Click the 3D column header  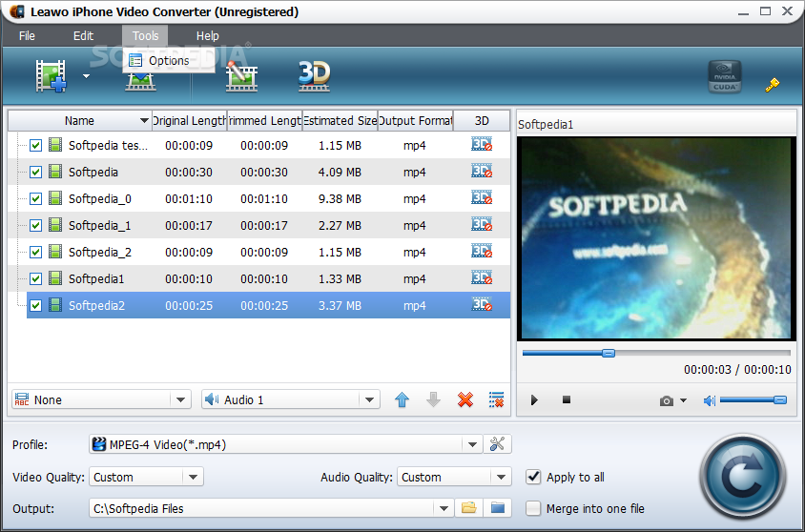tap(482, 120)
